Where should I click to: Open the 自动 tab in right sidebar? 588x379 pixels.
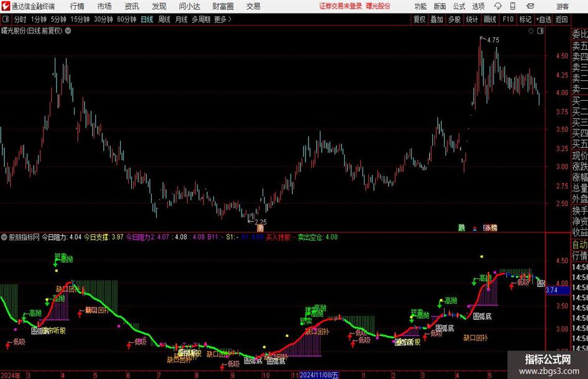pos(580,245)
